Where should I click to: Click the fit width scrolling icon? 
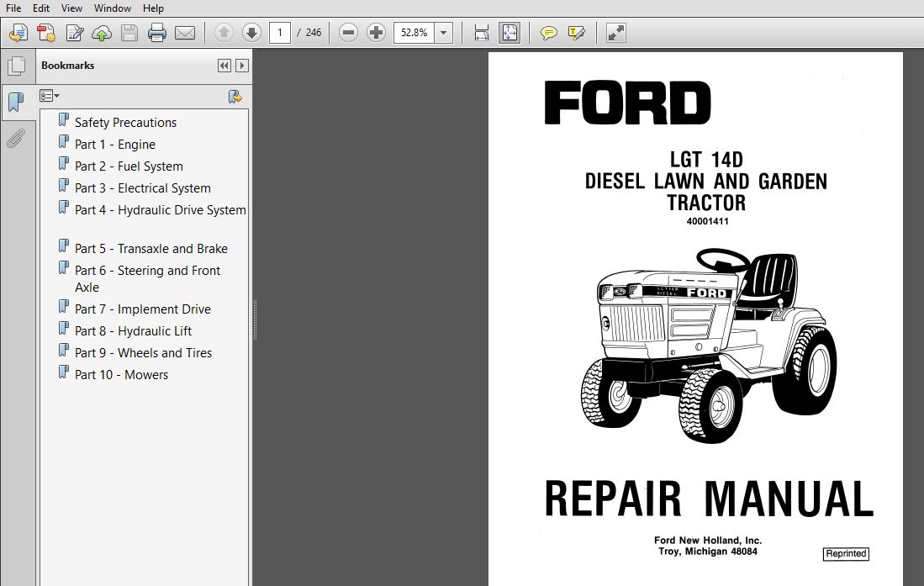(x=482, y=33)
